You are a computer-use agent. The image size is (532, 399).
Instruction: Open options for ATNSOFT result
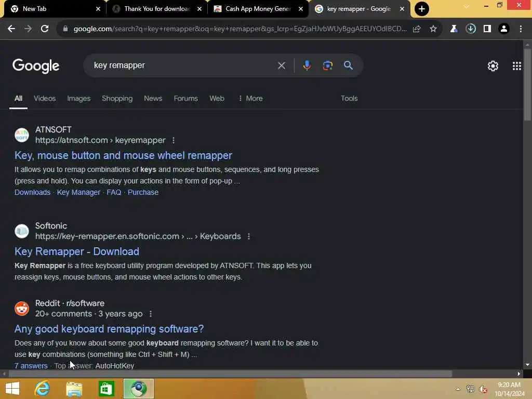pyautogui.click(x=174, y=140)
